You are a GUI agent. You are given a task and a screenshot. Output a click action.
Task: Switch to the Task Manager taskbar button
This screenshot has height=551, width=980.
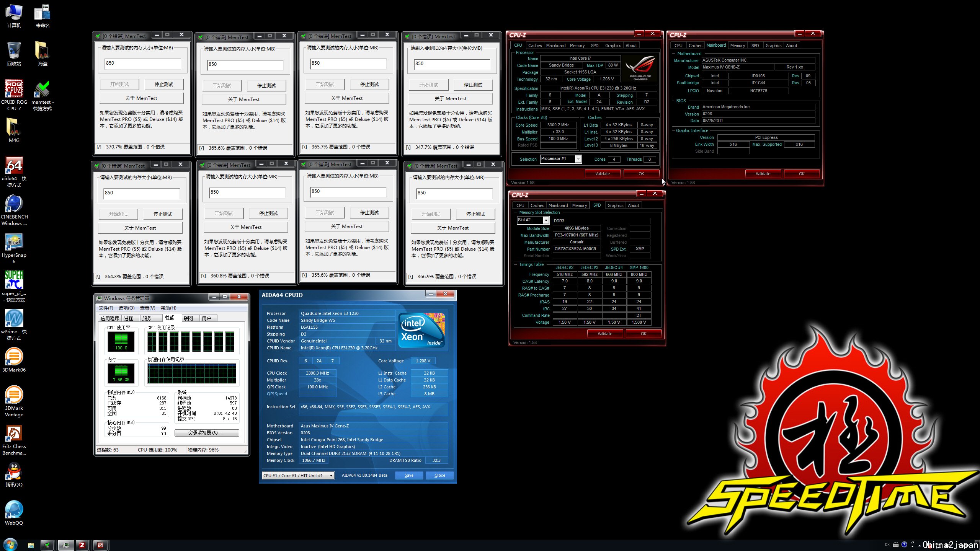point(66,545)
